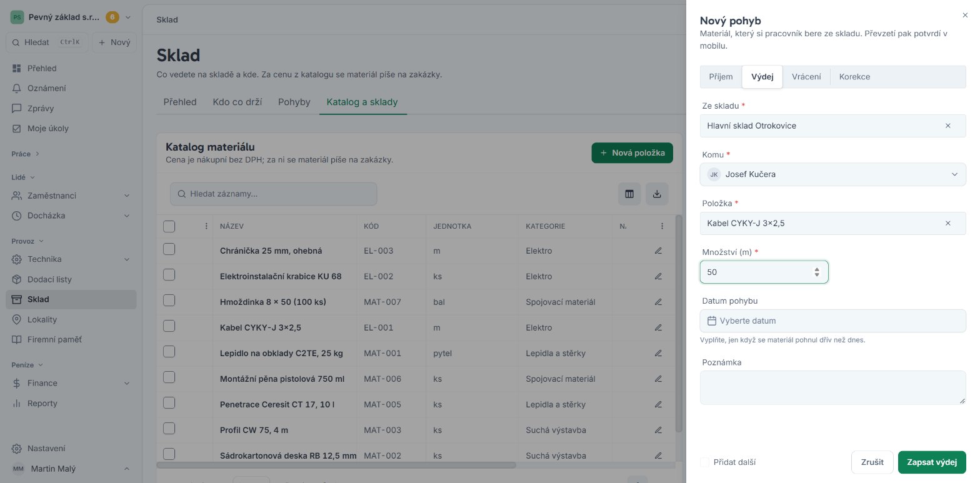Screen dimensions: 980x483
Task: Open Nastavení settings
Action: click(71, 448)
